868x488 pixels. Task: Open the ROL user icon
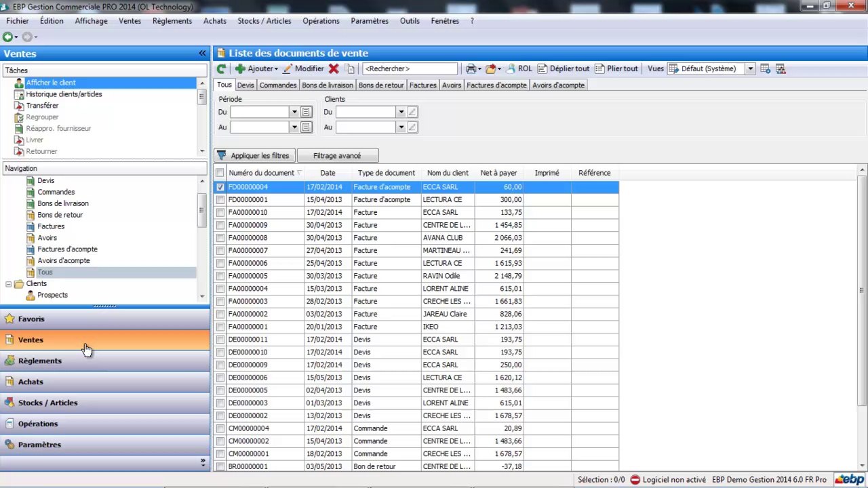pos(511,68)
